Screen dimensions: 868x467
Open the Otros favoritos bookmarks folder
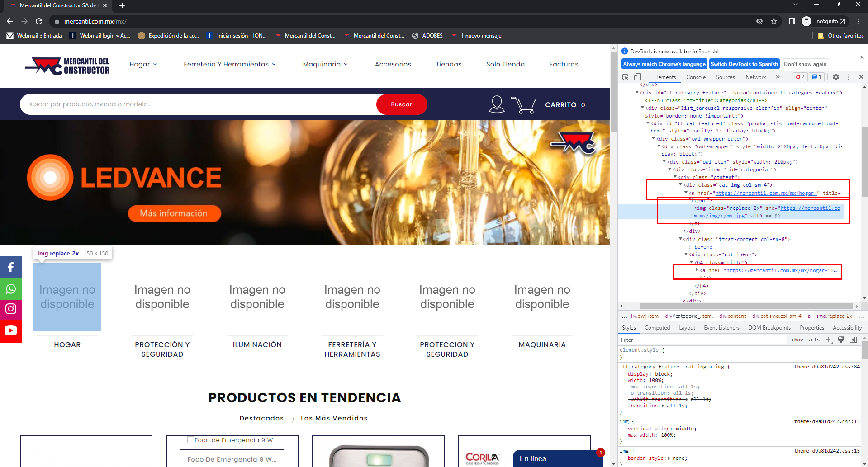841,36
